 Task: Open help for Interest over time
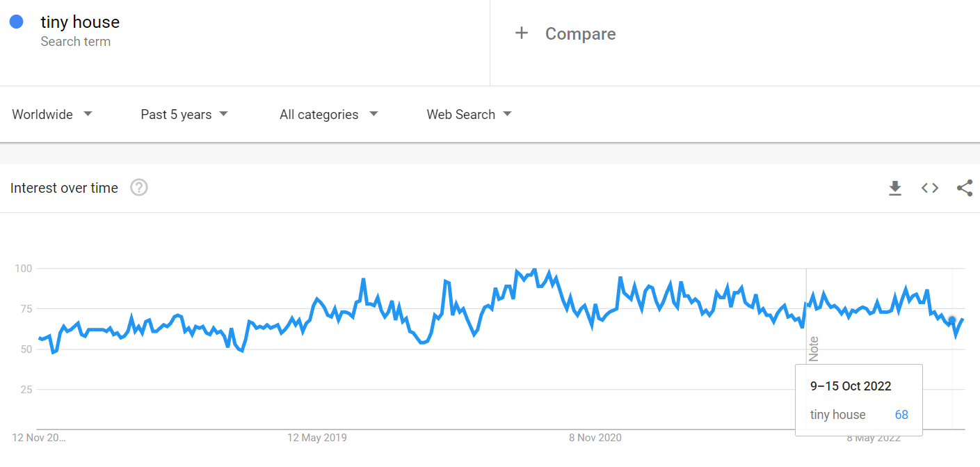[139, 188]
